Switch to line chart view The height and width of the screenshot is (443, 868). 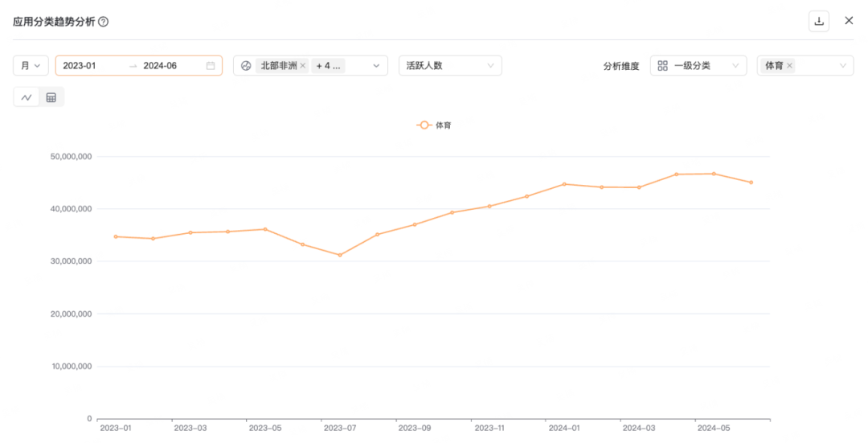tap(27, 97)
